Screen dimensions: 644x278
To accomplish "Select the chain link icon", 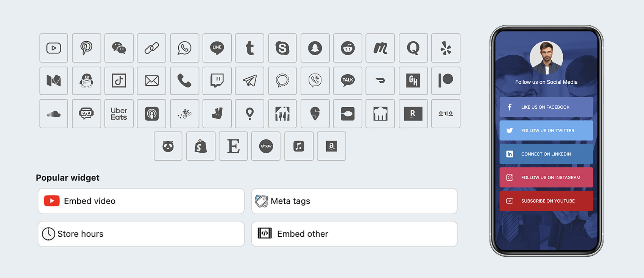I will click(151, 48).
